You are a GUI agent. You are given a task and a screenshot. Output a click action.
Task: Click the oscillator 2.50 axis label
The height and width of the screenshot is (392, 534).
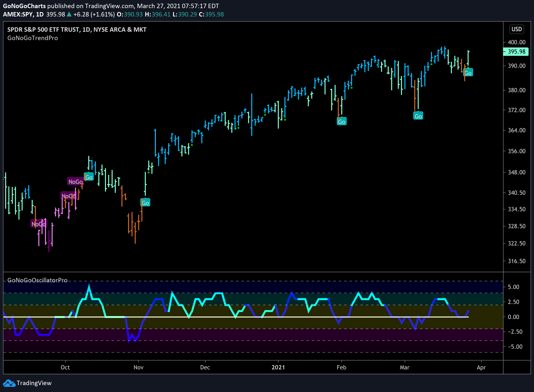514,302
